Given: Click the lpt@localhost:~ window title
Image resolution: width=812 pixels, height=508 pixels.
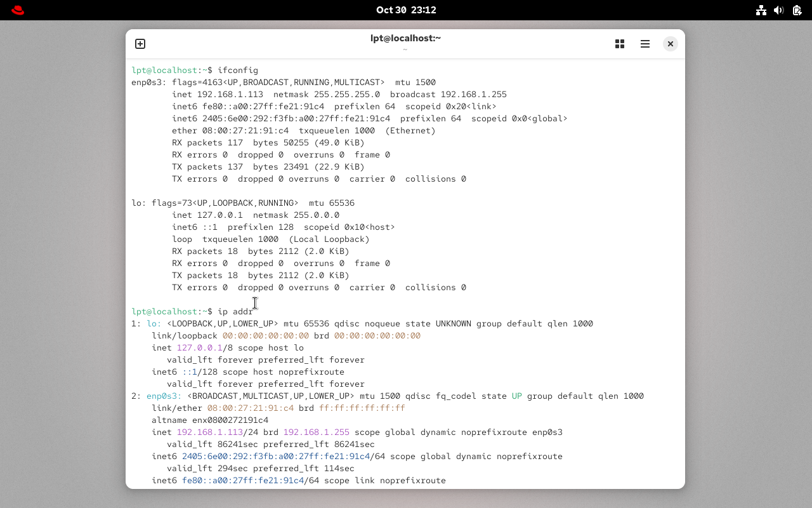Looking at the screenshot, I should tap(405, 37).
